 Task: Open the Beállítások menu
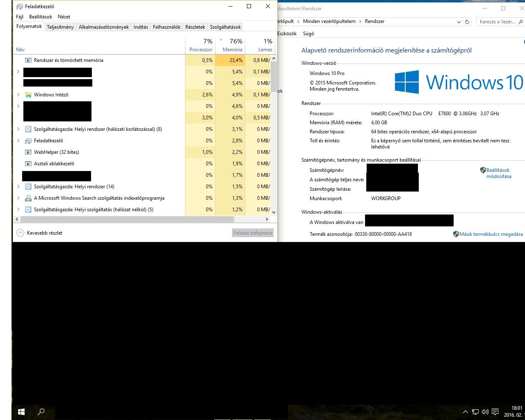coord(41,17)
